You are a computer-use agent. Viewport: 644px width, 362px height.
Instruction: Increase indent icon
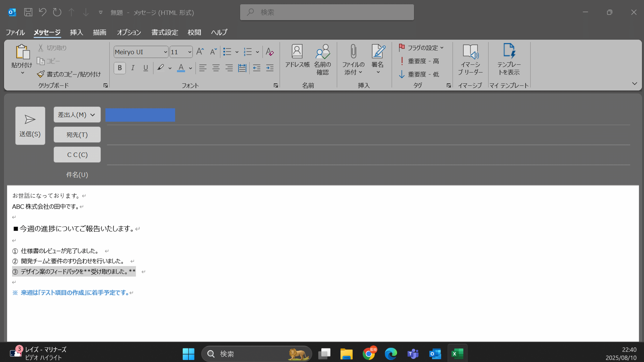click(270, 68)
